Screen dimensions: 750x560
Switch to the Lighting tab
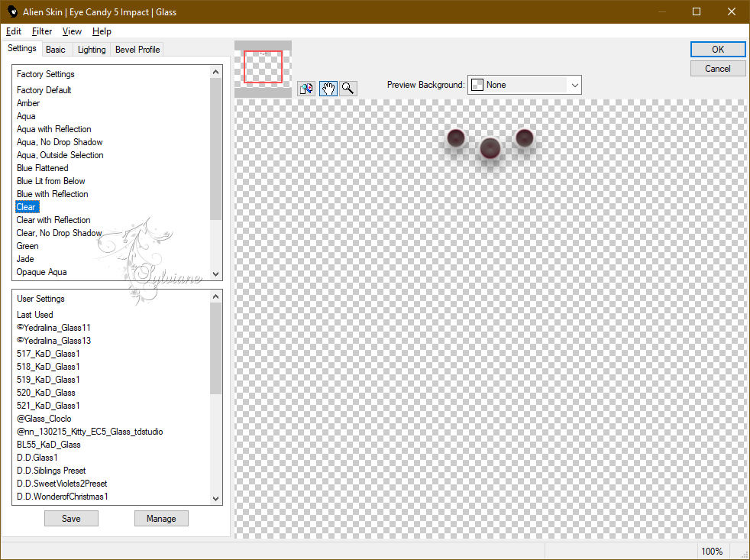coord(92,50)
